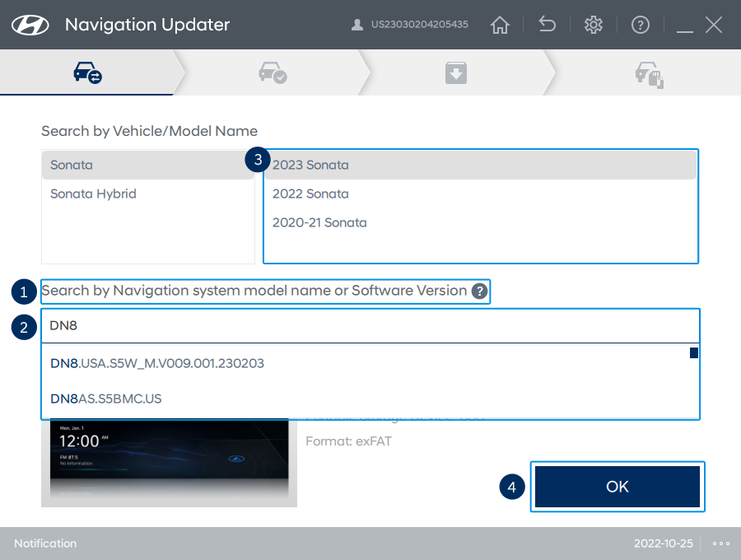741x560 pixels.
Task: Open help with the question mark icon
Action: 641,25
